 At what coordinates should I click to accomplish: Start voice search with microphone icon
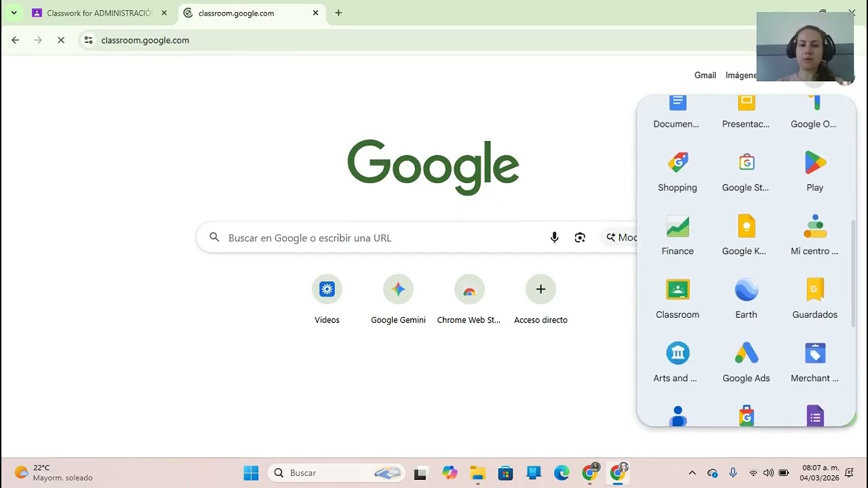pos(554,237)
